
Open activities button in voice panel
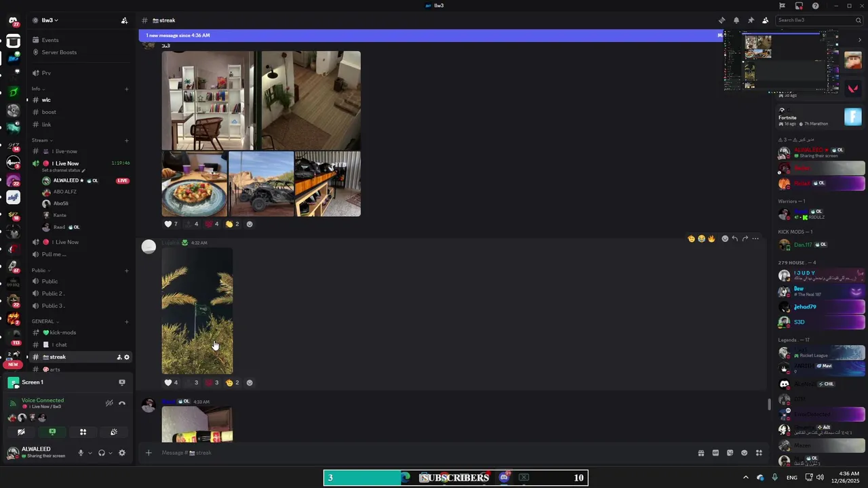click(x=83, y=432)
